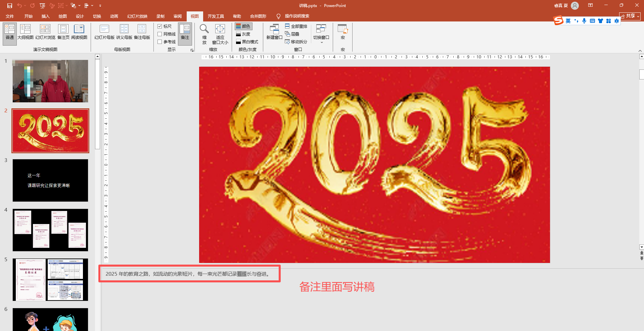644x331 pixels.
Task: Toggle Sogou punctuation mode
Action: [576, 21]
